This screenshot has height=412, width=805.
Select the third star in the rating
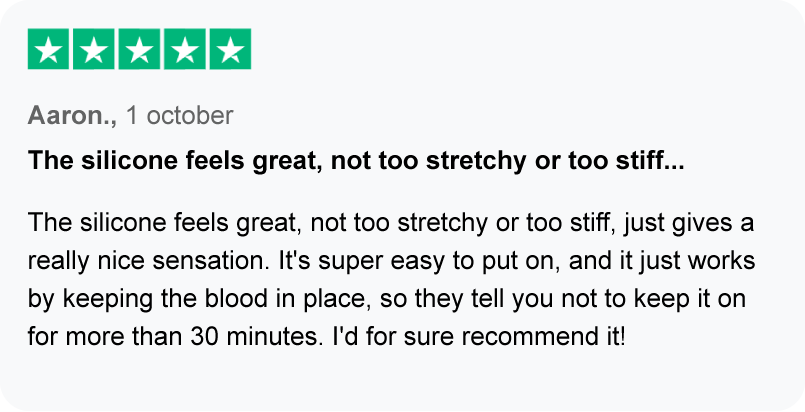(x=139, y=50)
